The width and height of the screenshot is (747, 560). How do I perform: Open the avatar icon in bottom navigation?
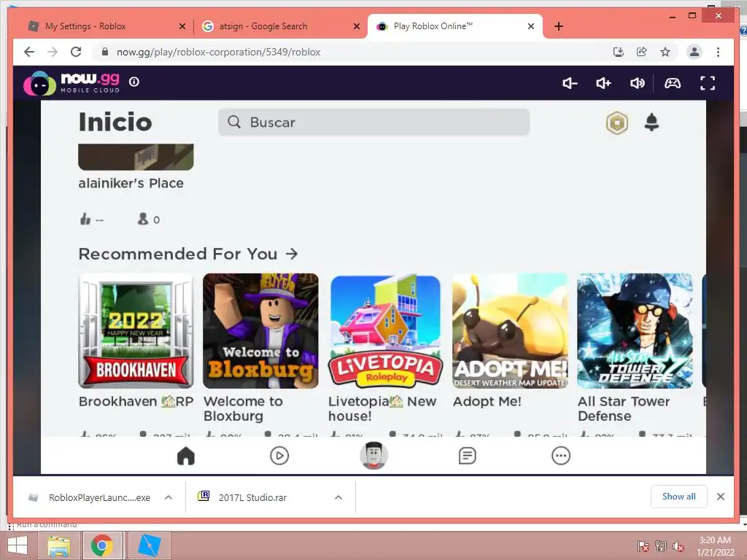[373, 455]
